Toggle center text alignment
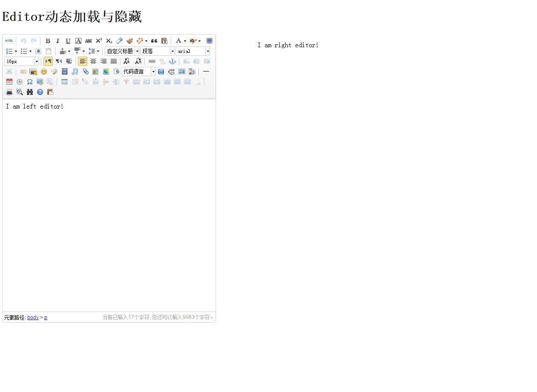 [93, 61]
